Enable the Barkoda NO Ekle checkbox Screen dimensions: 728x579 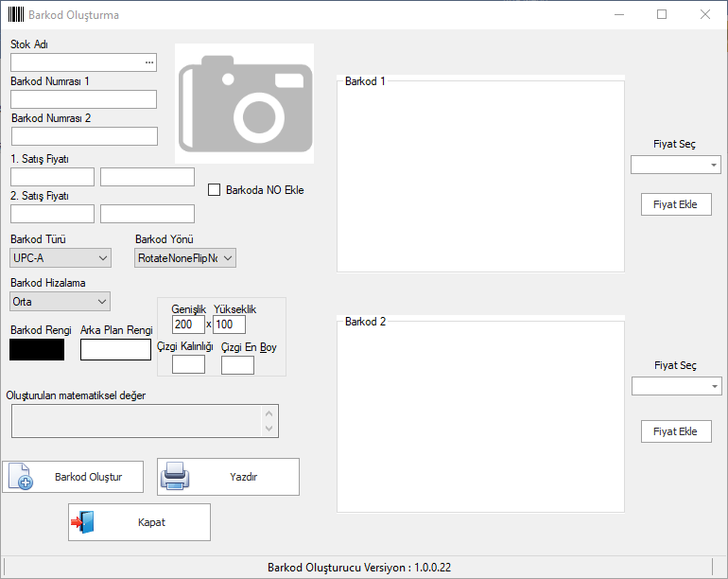click(214, 189)
